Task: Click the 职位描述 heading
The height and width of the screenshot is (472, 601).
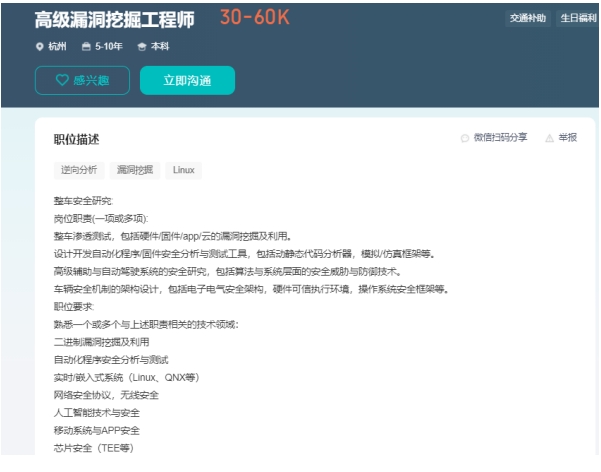Action: (77, 140)
